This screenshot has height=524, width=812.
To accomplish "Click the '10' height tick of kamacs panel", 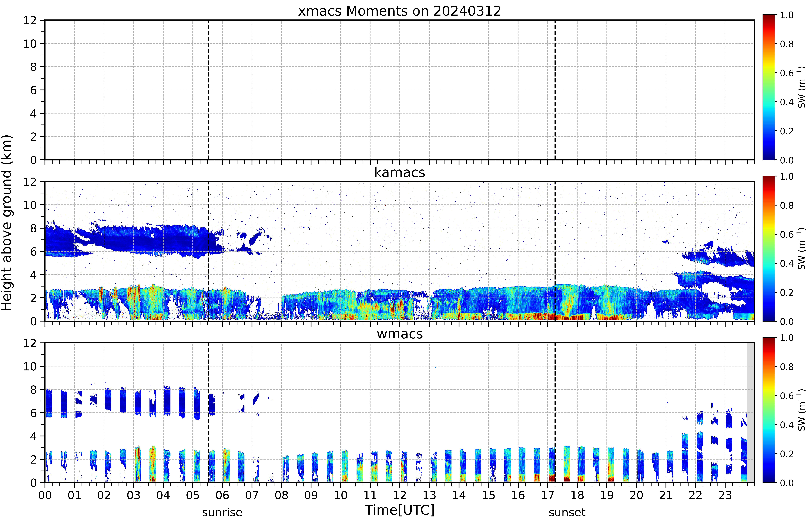I will coord(30,205).
